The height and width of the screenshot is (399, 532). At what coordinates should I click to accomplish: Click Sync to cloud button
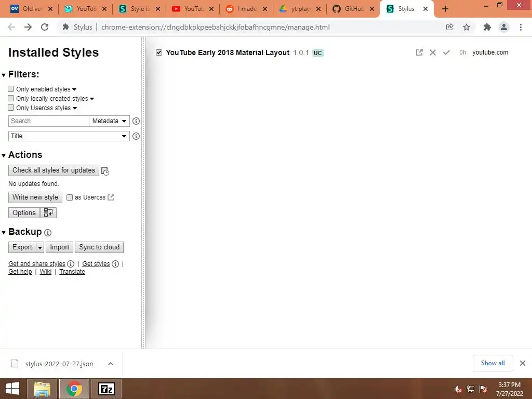pos(99,247)
